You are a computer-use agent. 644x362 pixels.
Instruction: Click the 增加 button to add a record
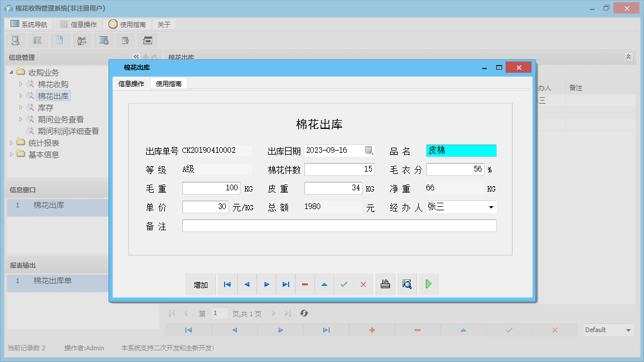pyautogui.click(x=201, y=284)
